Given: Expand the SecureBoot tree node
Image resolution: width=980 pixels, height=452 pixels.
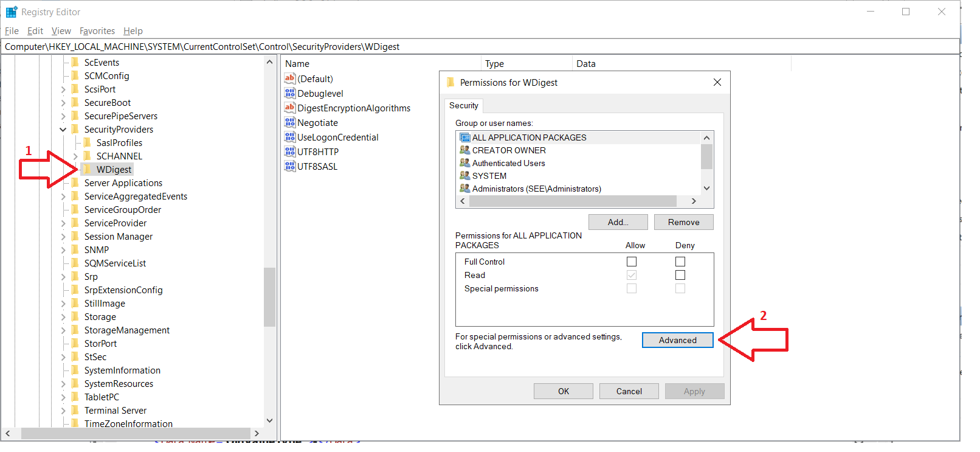Looking at the screenshot, I should (63, 103).
